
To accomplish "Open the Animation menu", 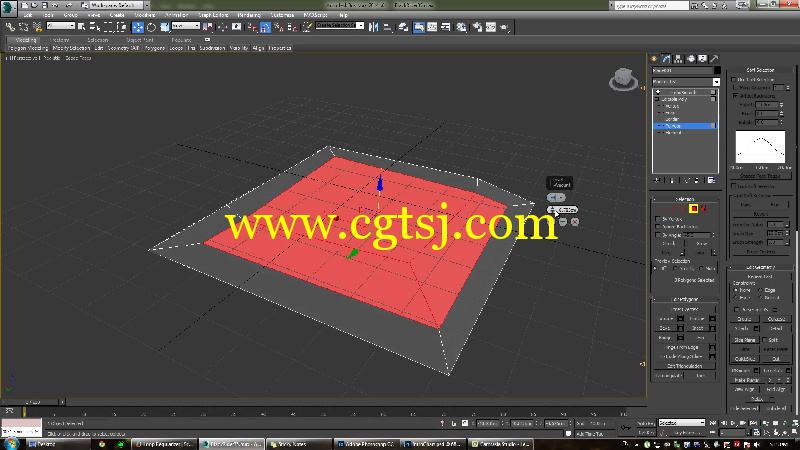I will point(177,15).
